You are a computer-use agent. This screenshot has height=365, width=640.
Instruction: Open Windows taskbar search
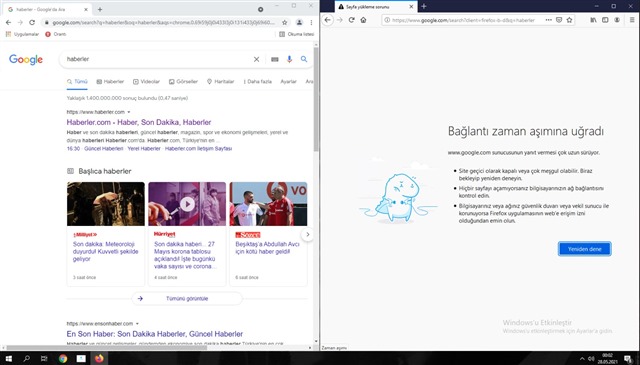tap(27, 359)
